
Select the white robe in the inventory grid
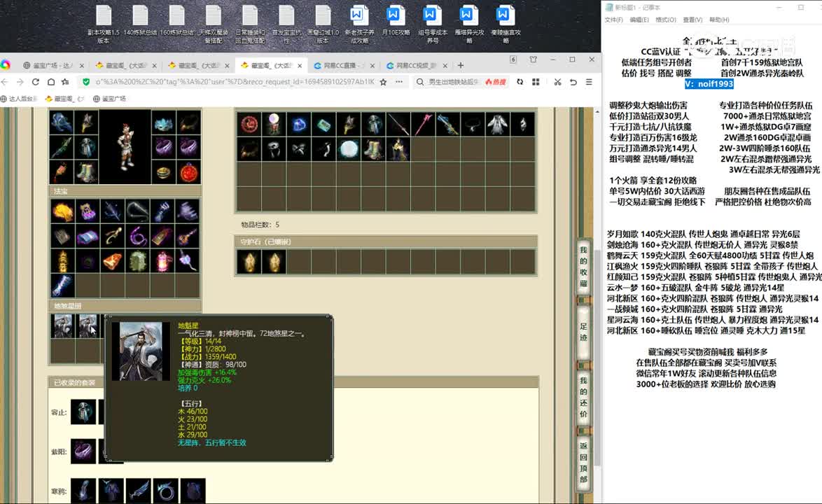[x=497, y=124]
